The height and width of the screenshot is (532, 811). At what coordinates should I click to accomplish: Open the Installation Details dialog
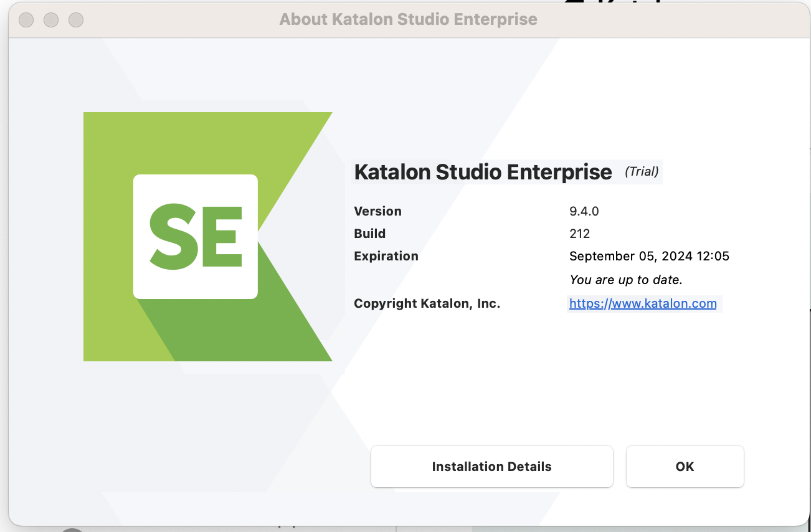point(491,466)
